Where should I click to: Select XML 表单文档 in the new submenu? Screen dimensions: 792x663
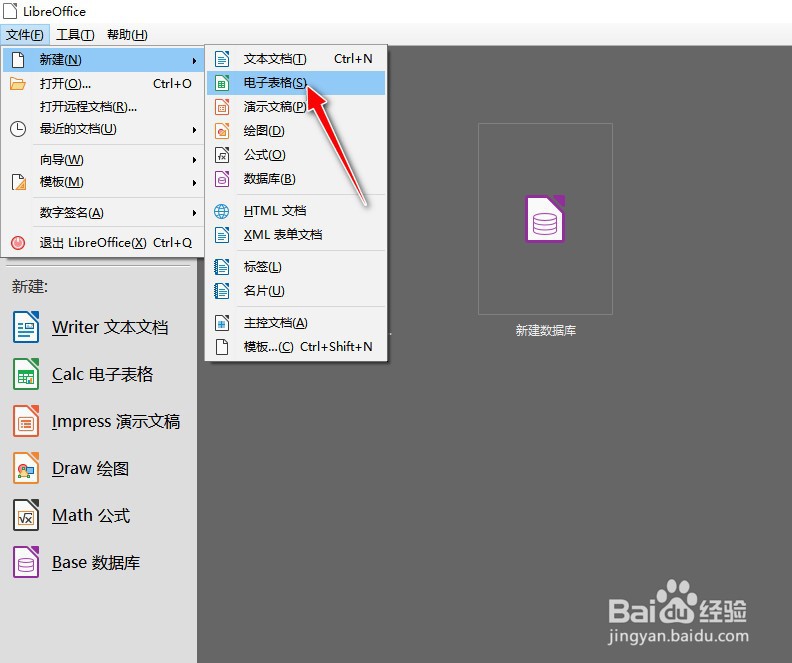coord(296,235)
